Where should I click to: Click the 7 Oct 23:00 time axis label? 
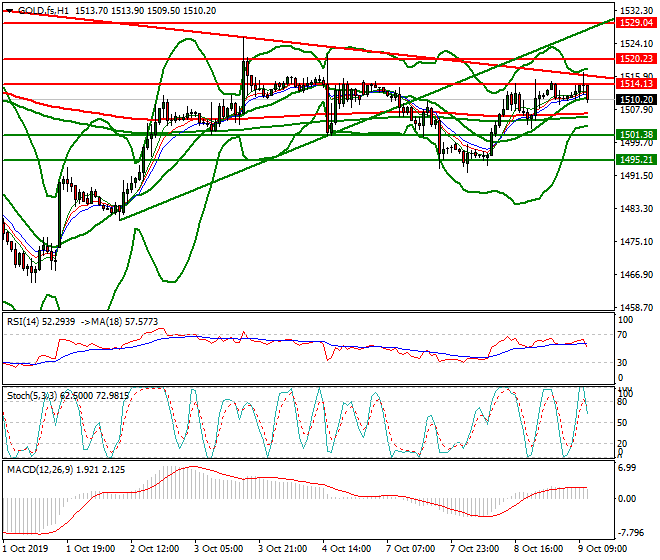(x=474, y=549)
